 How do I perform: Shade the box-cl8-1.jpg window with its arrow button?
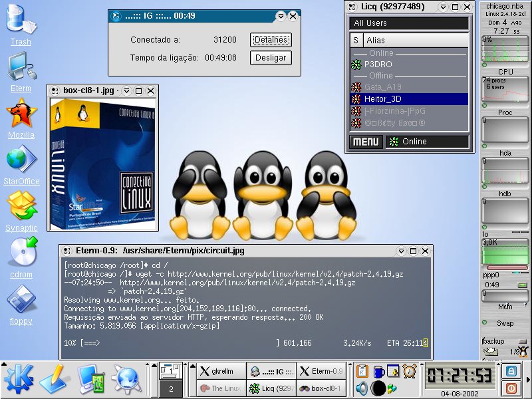click(x=126, y=90)
